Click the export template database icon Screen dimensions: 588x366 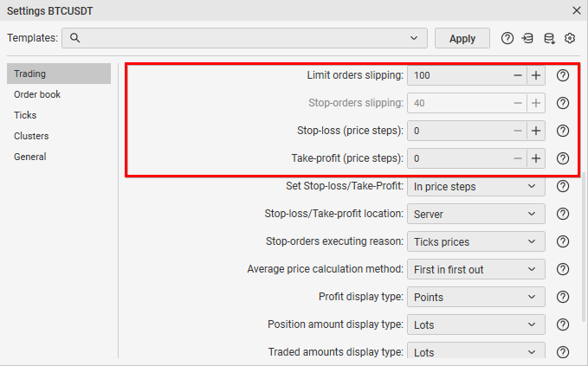(x=549, y=38)
